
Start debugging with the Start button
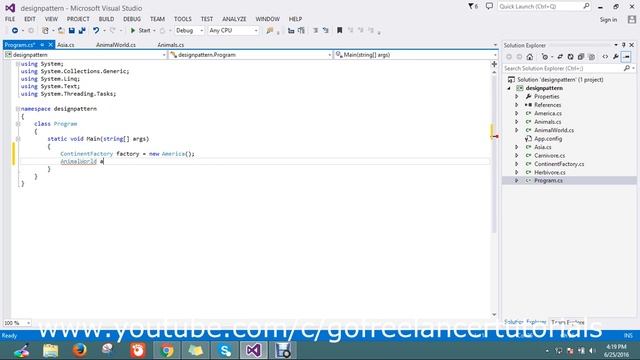point(141,31)
